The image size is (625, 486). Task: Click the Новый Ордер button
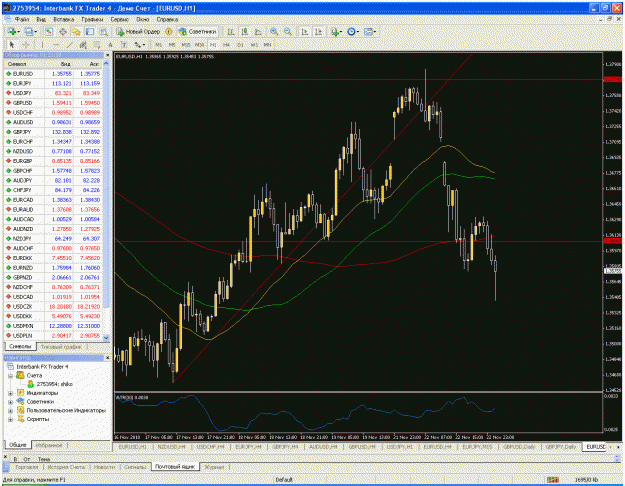point(138,32)
